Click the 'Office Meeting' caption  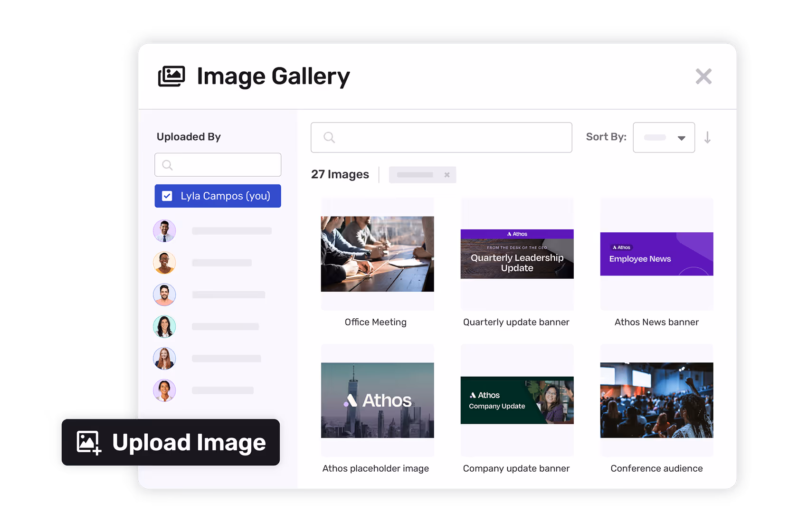pos(375,322)
